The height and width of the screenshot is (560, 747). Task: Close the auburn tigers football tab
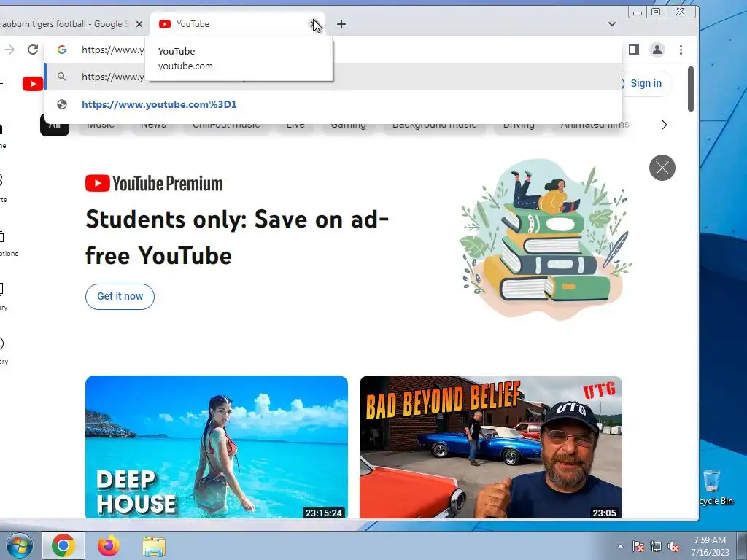(139, 24)
